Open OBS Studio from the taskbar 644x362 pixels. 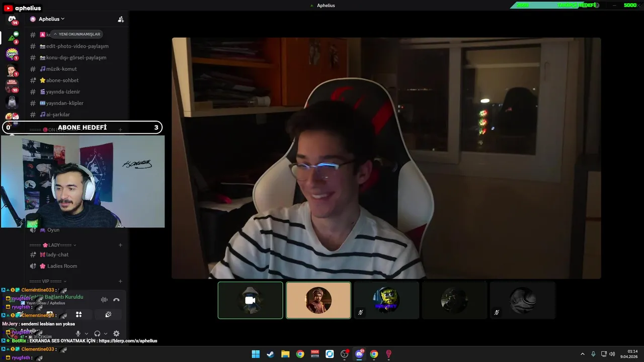click(344, 354)
